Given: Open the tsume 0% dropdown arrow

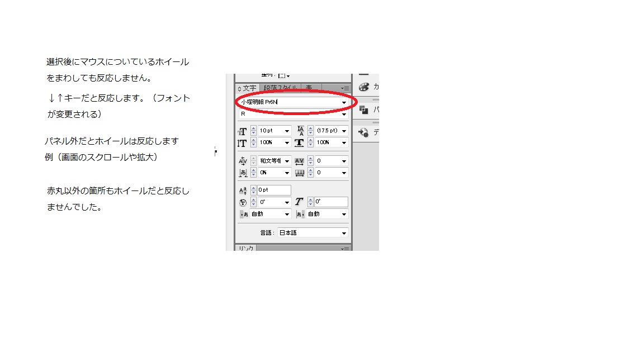Looking at the screenshot, I should 287,173.
